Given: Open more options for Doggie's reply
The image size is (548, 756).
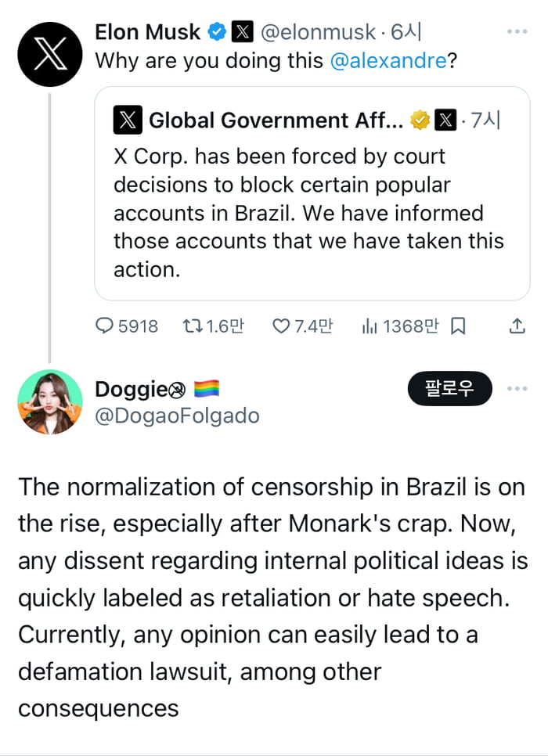Looking at the screenshot, I should (x=517, y=389).
